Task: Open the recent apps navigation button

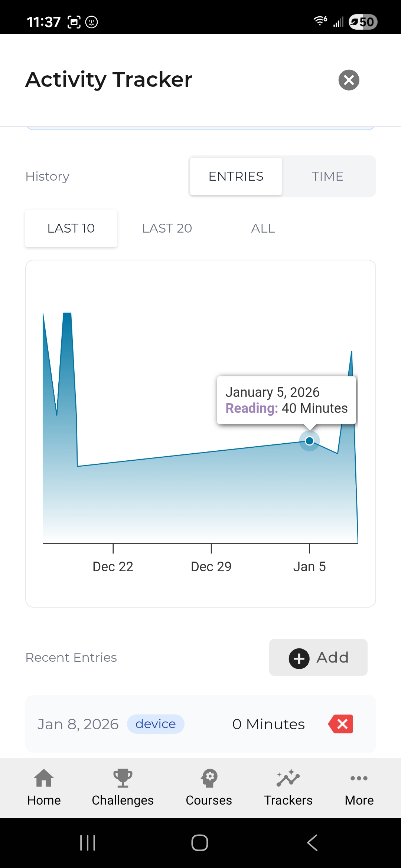Action: pos(88,843)
